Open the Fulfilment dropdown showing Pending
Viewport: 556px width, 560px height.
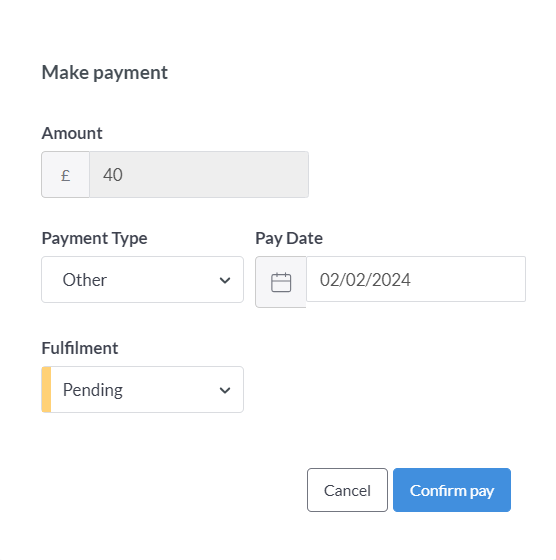coord(142,389)
